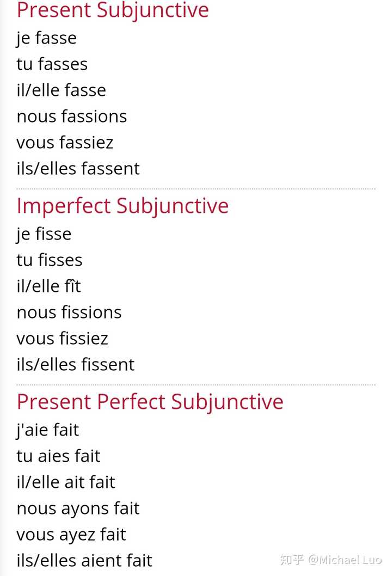
Task: Click on 'vous fissiez'
Action: 63,338
